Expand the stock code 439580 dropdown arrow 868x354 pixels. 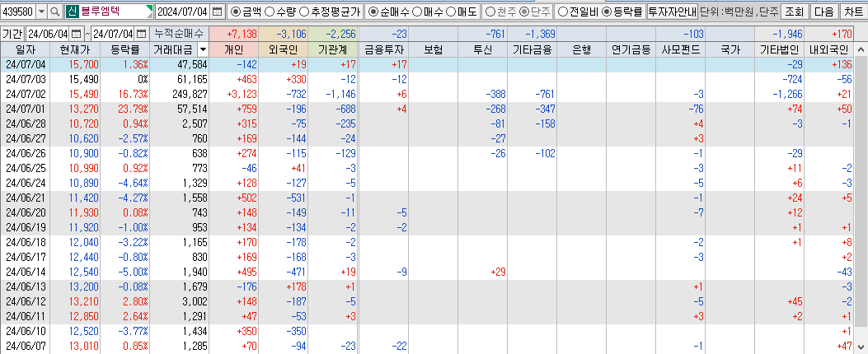coord(41,11)
